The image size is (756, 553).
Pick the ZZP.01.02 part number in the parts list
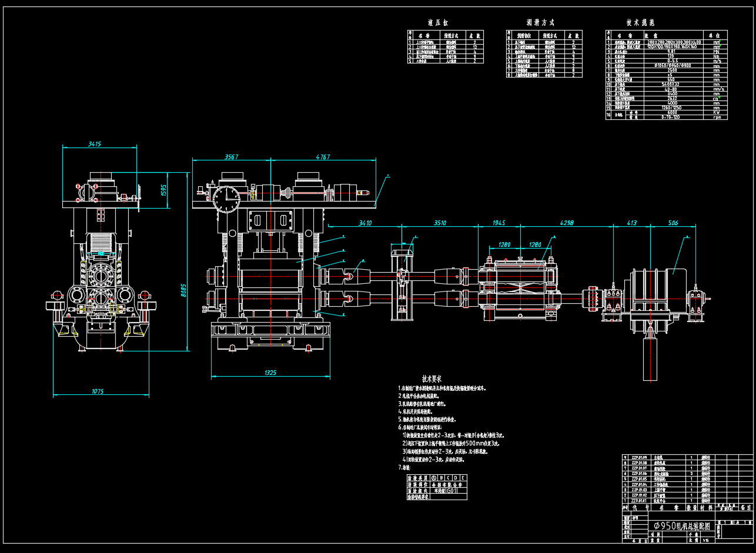click(640, 495)
